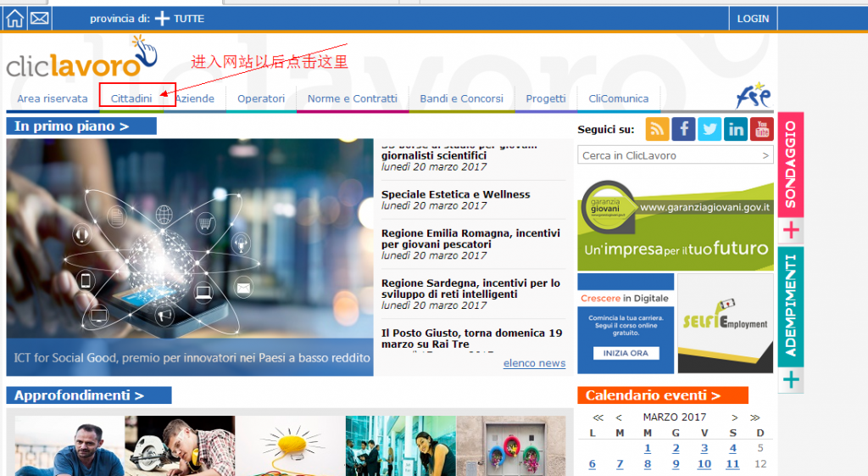Open Il Posto Giusto news item
The image size is (868, 476).
click(471, 339)
